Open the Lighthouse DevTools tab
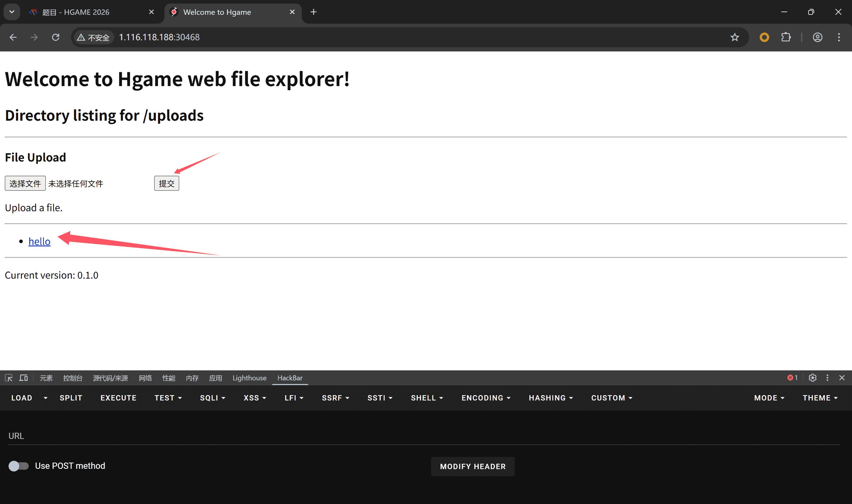The image size is (852, 504). click(x=249, y=378)
